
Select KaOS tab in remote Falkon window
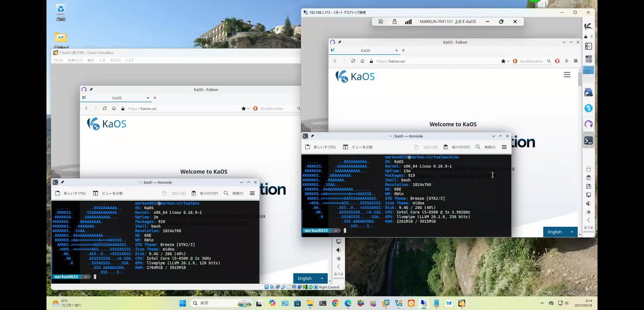pyautogui.click(x=364, y=50)
